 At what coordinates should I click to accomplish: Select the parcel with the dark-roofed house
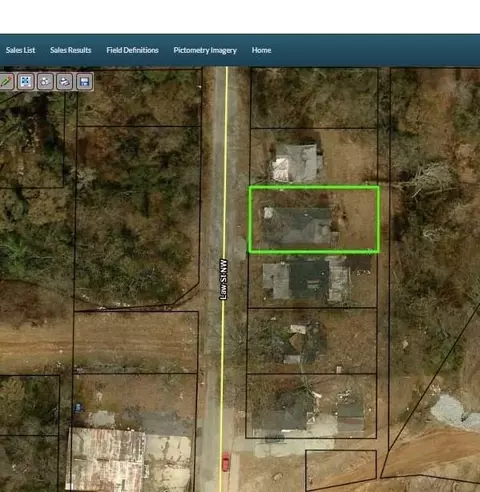point(313,281)
